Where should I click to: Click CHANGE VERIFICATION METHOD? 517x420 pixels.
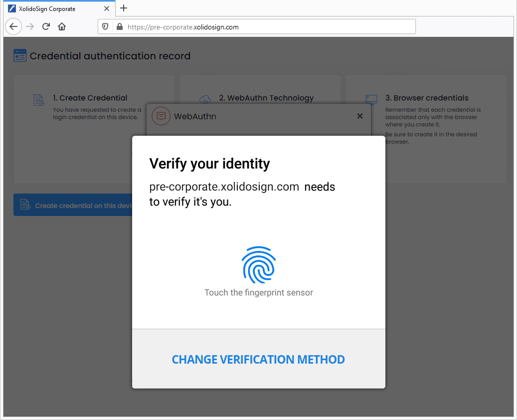pos(258,359)
